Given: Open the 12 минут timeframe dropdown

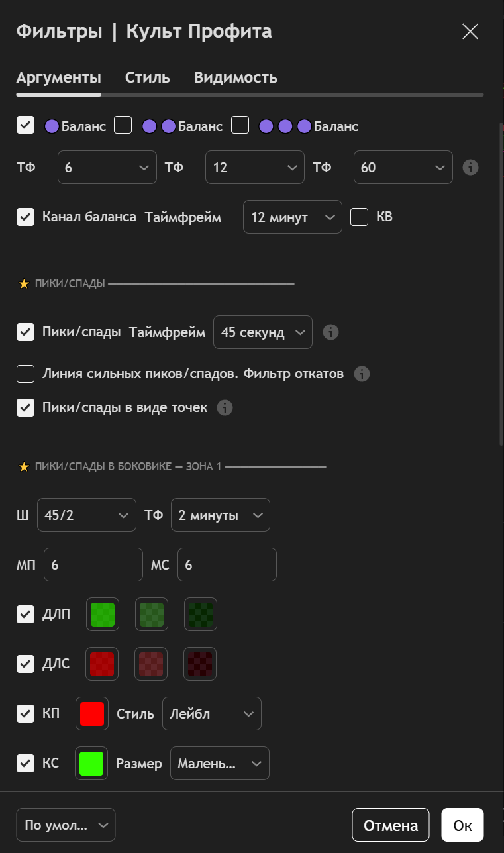Looking at the screenshot, I should click(292, 217).
